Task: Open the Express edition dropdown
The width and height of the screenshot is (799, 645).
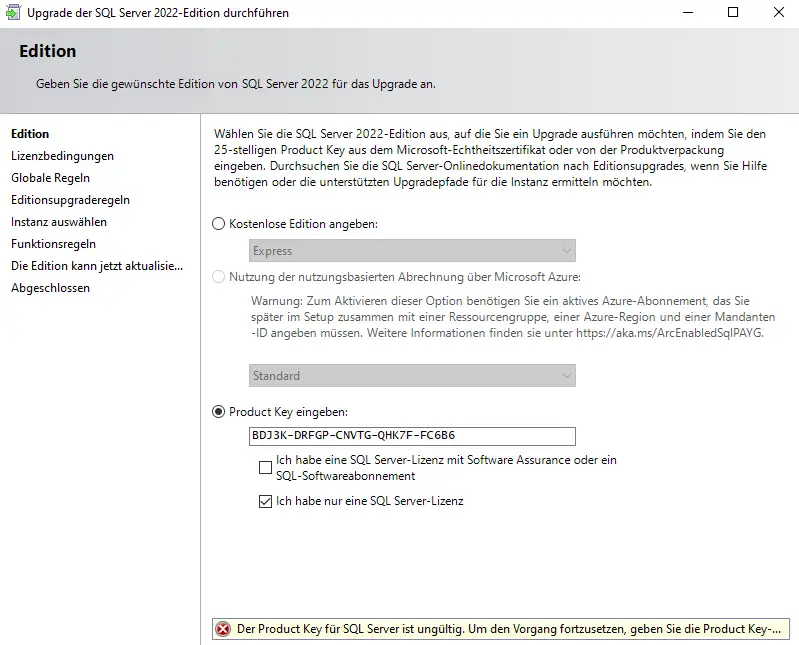Action: pyautogui.click(x=412, y=251)
